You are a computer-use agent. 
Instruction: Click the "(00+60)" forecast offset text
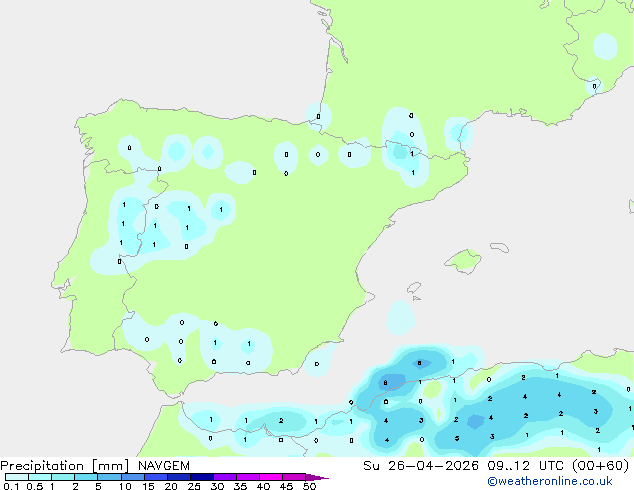(601, 466)
